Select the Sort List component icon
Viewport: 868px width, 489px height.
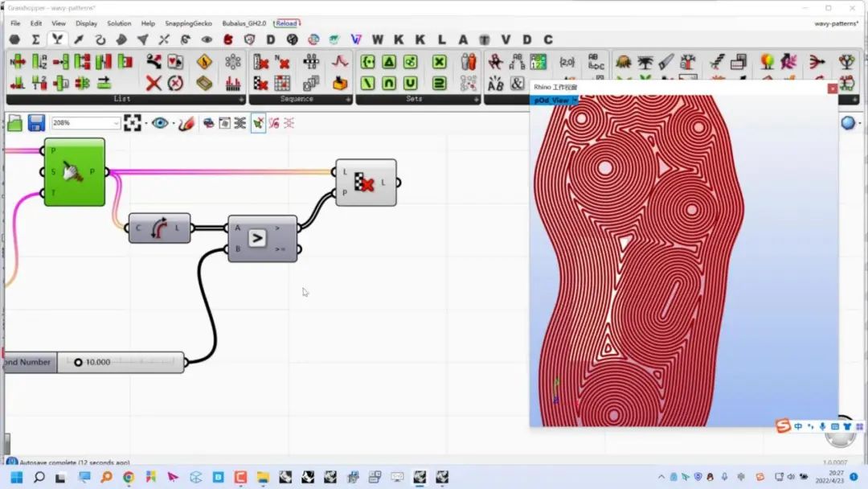click(39, 61)
